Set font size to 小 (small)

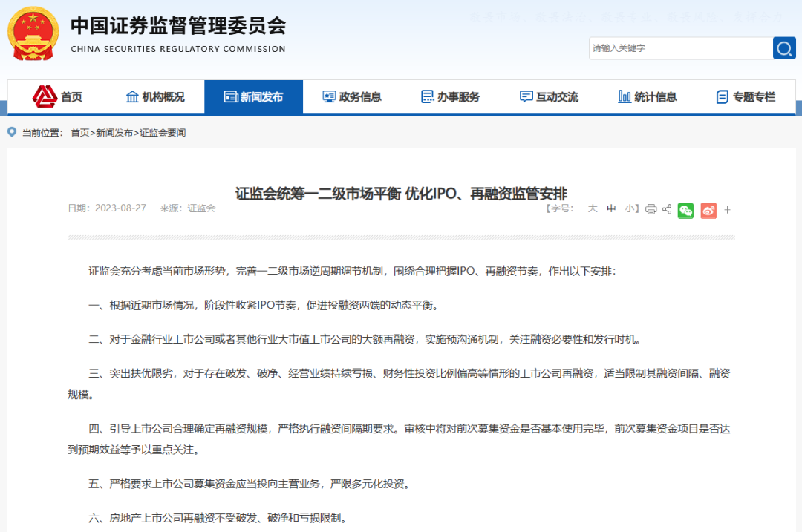pyautogui.click(x=630, y=208)
